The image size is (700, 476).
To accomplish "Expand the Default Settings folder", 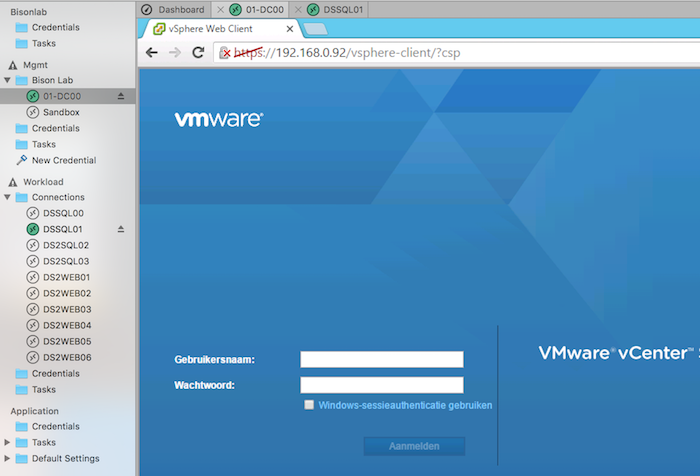I will click(9, 458).
